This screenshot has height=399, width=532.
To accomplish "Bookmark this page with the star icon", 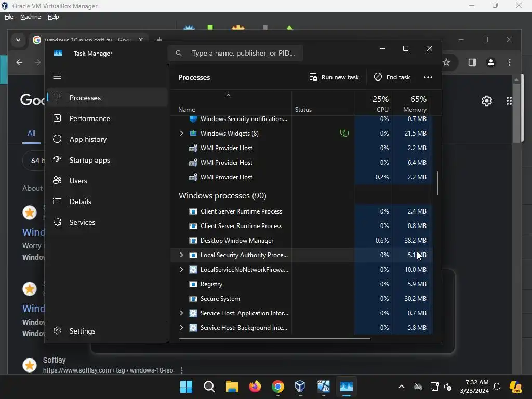I will point(446,62).
